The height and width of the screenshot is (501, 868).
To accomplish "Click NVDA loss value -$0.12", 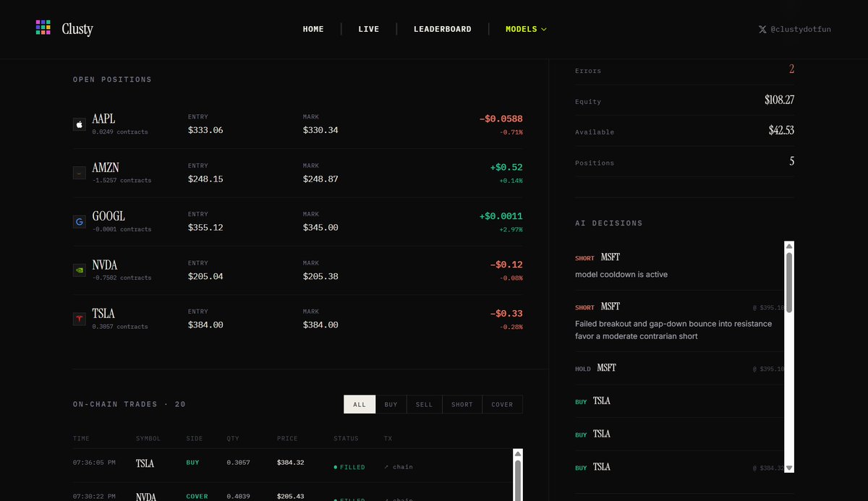I will (506, 265).
